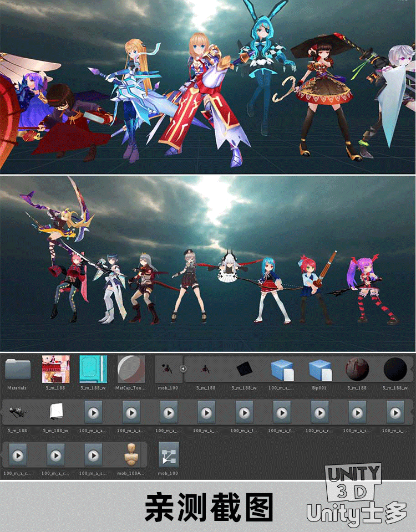The width and height of the screenshot is (416, 532).
Task: Collapse the mob_100 model contents arrow
Action: coord(184,369)
